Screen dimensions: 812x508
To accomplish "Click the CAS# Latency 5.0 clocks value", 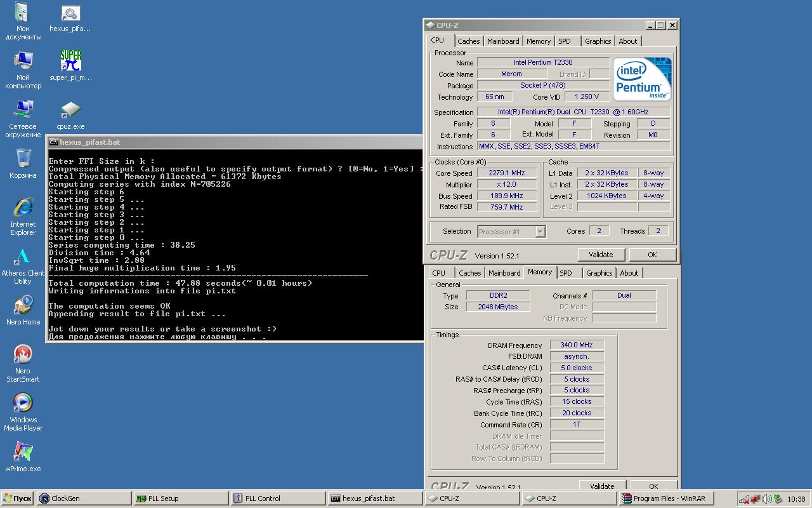I will [577, 368].
